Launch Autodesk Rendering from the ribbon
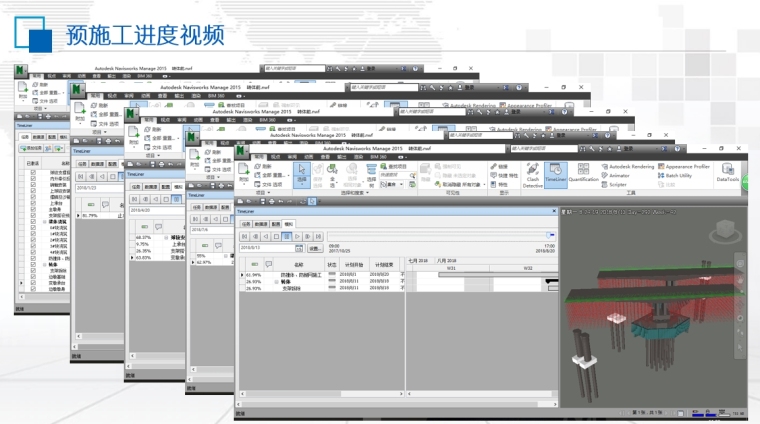The image size is (760, 424). pyautogui.click(x=630, y=166)
